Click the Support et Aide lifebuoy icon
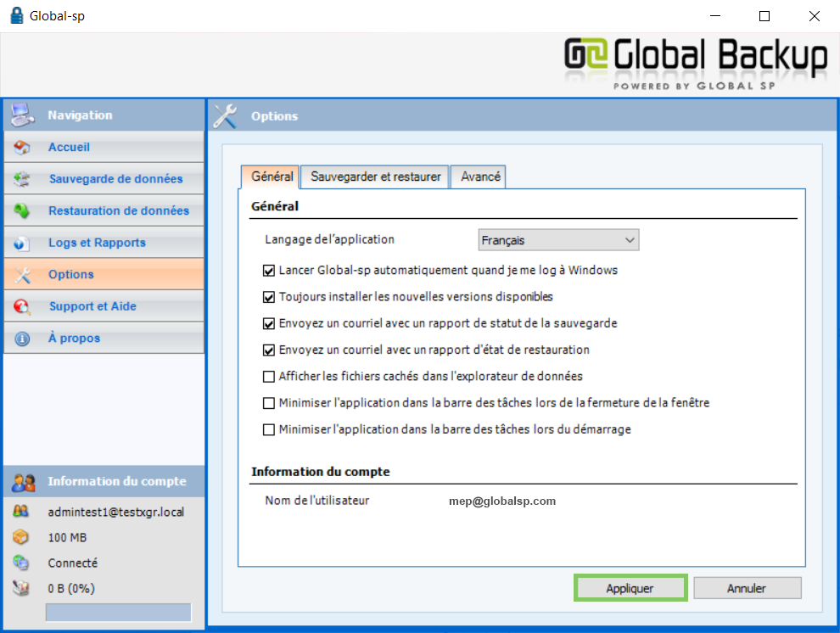The height and width of the screenshot is (633, 840). (x=22, y=307)
